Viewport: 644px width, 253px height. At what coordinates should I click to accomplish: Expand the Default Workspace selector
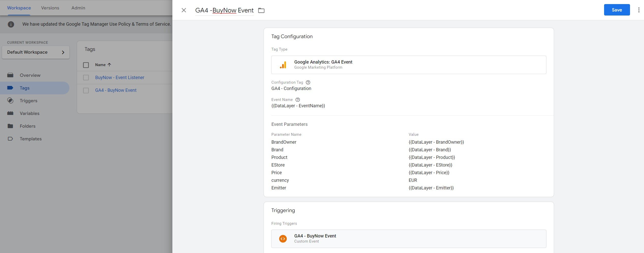(x=36, y=52)
